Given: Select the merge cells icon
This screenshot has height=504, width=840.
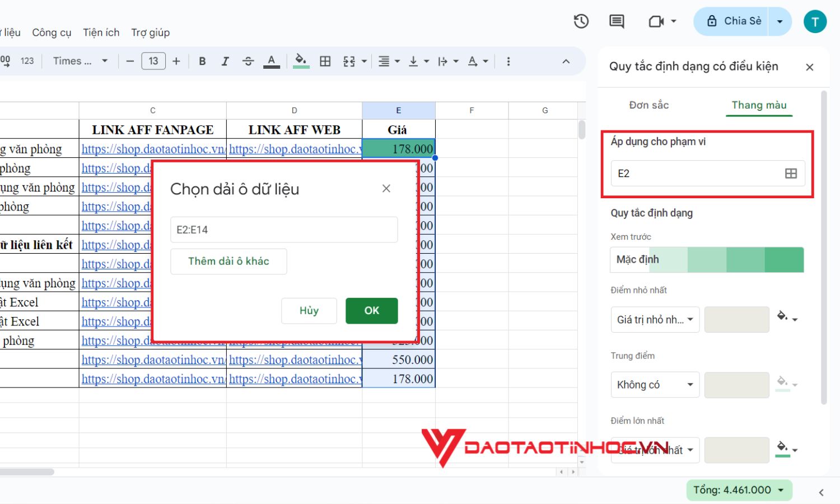Looking at the screenshot, I should click(x=350, y=61).
